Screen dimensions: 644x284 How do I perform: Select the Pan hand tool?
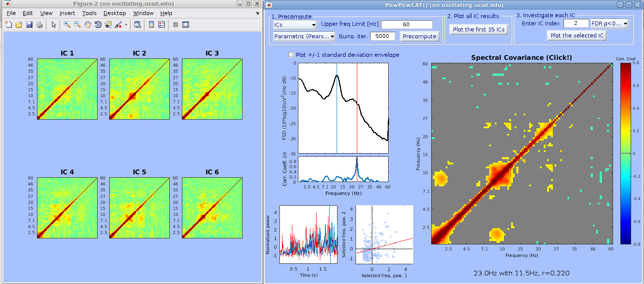[88, 25]
